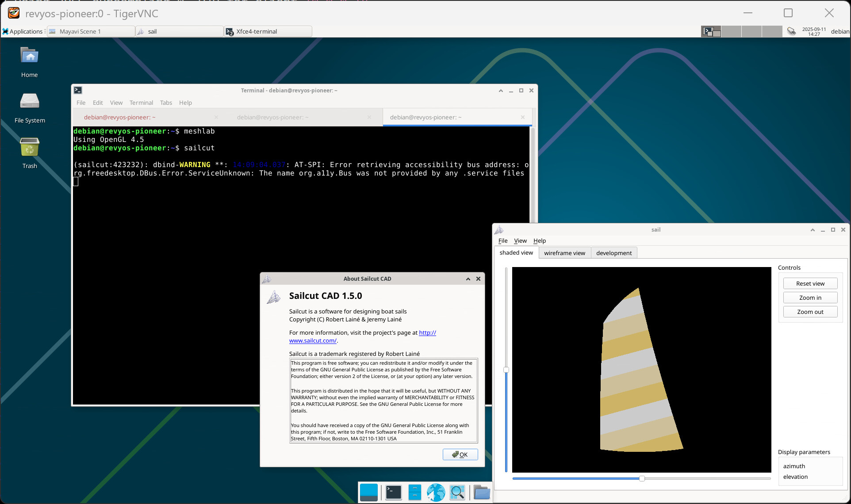The image size is (851, 504).
Task: Open web browser globe icon in dock
Action: point(436,492)
